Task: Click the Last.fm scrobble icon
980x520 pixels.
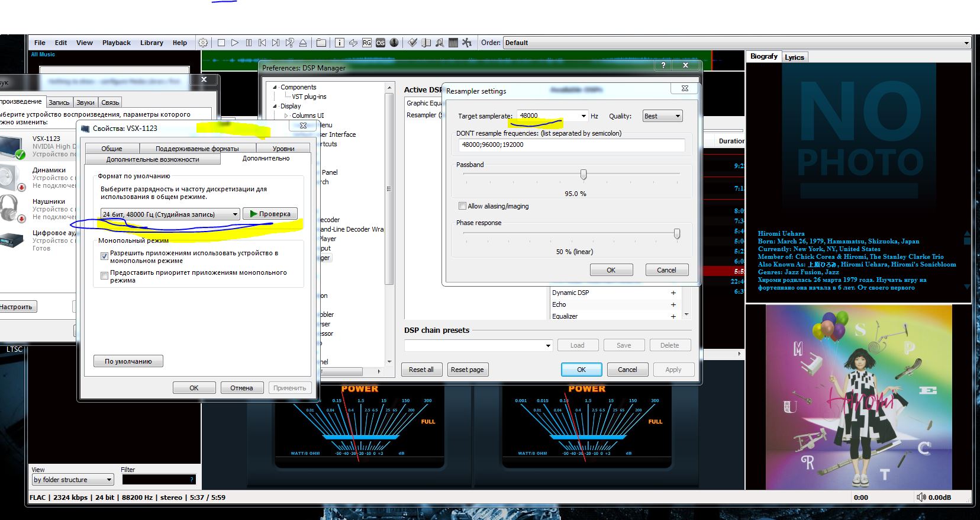Action: click(381, 43)
